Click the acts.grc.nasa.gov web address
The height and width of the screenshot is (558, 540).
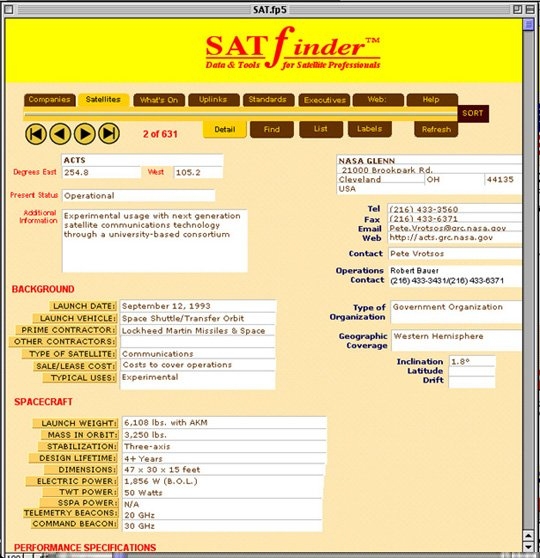tap(455, 237)
